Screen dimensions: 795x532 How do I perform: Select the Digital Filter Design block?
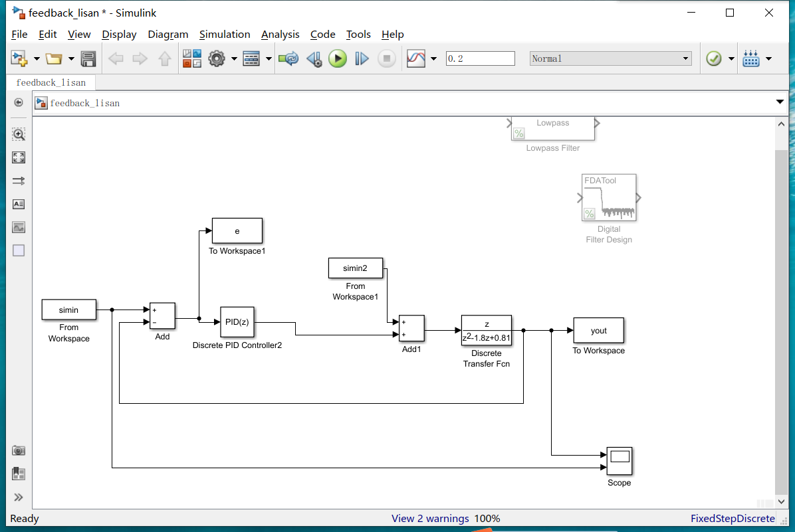[609, 198]
